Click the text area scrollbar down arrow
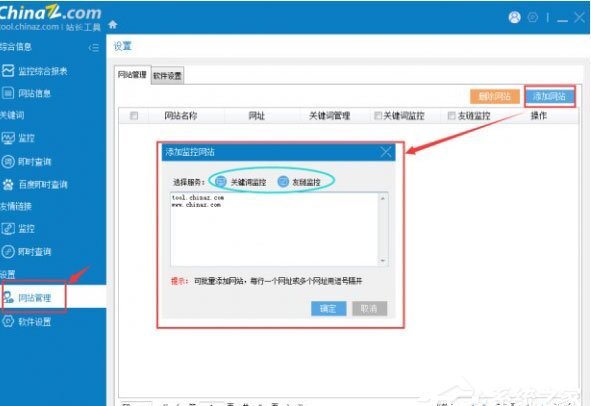Image resolution: width=591 pixels, height=406 pixels. (383, 261)
